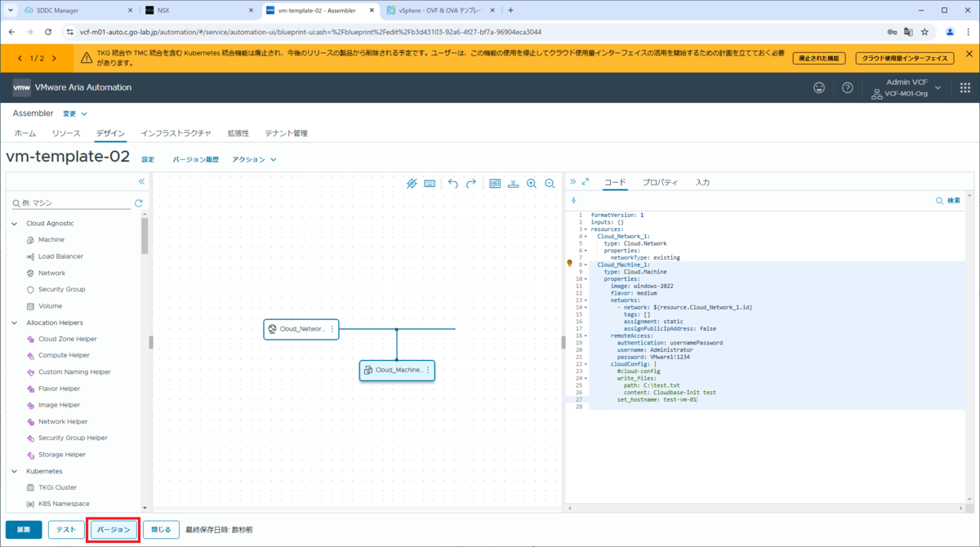Open the services grid icon
Viewport: 980px width, 547px height.
click(964, 87)
